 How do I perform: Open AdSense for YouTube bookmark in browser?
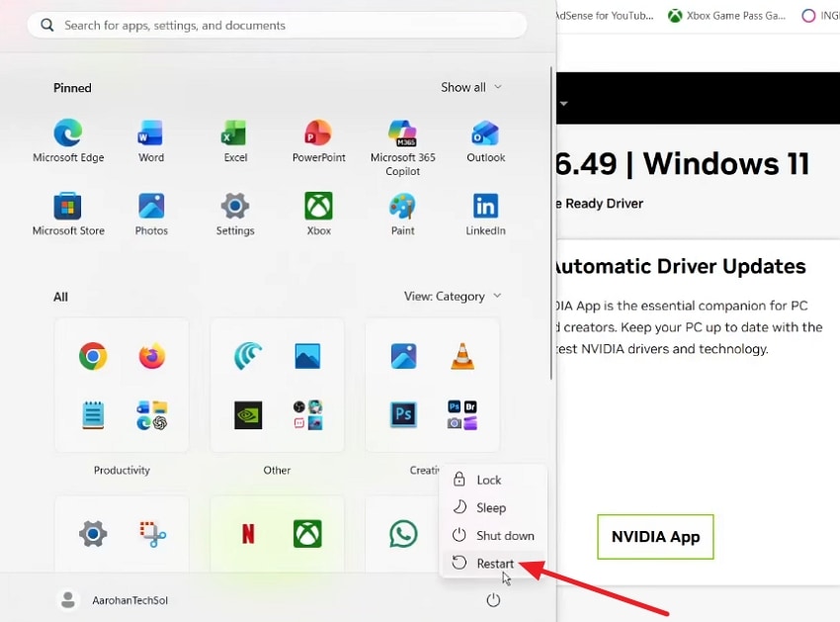pyautogui.click(x=606, y=16)
